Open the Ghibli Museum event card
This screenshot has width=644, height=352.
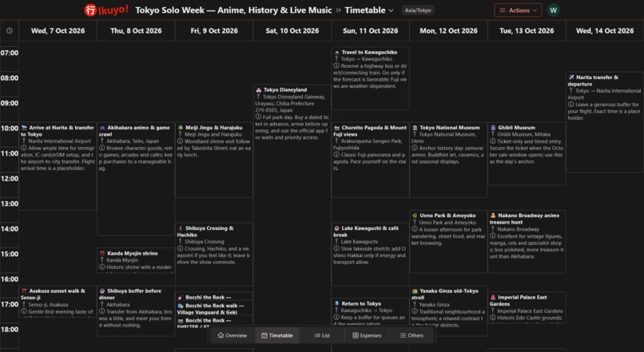coord(527,154)
